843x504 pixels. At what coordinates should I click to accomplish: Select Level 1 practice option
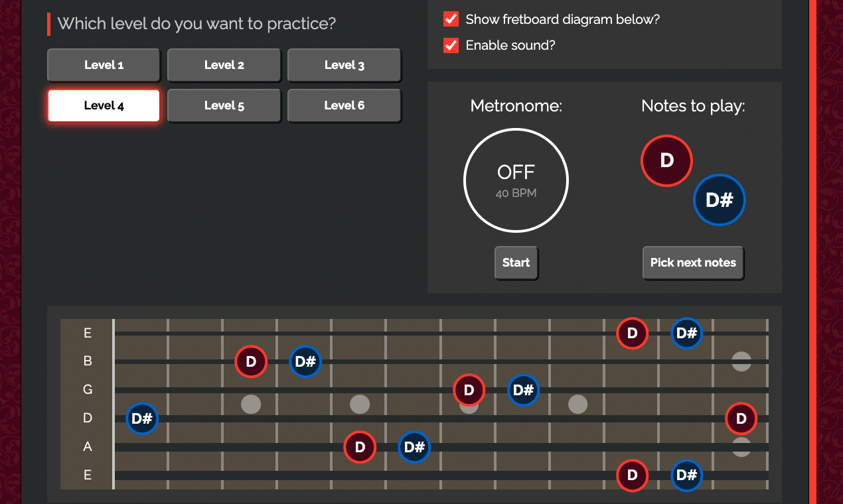[104, 65]
